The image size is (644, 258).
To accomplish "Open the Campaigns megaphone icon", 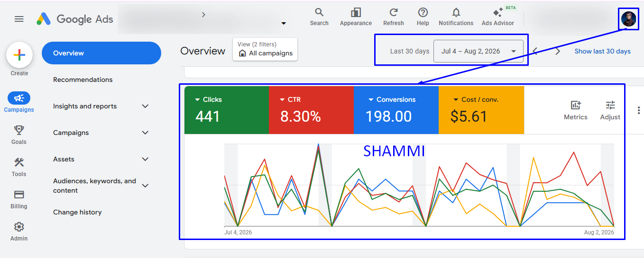I will pos(19,98).
